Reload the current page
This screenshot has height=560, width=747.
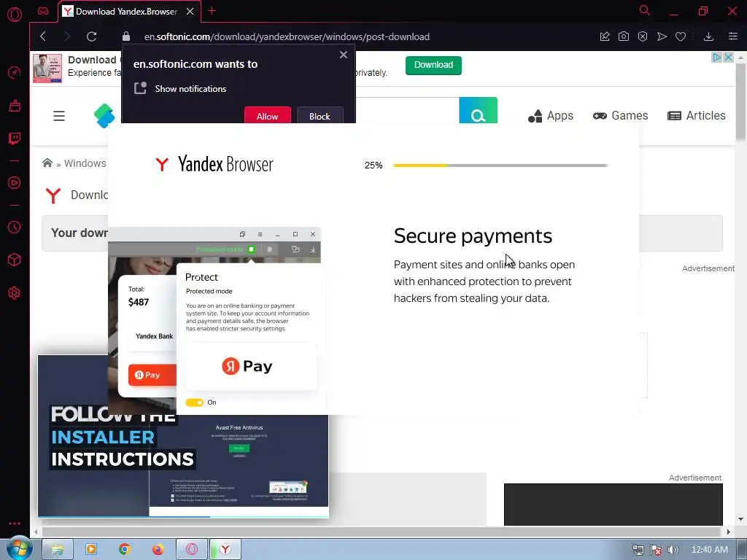click(x=91, y=36)
